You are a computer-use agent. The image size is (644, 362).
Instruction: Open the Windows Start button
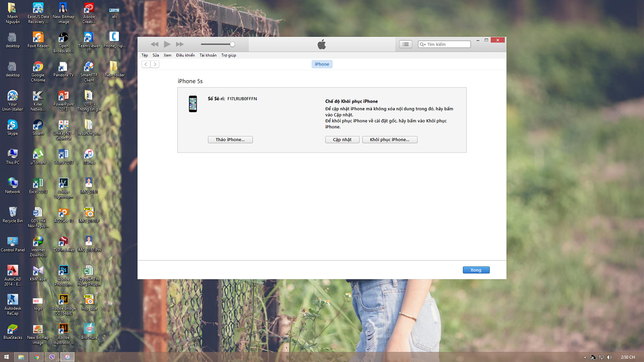[x=7, y=357]
